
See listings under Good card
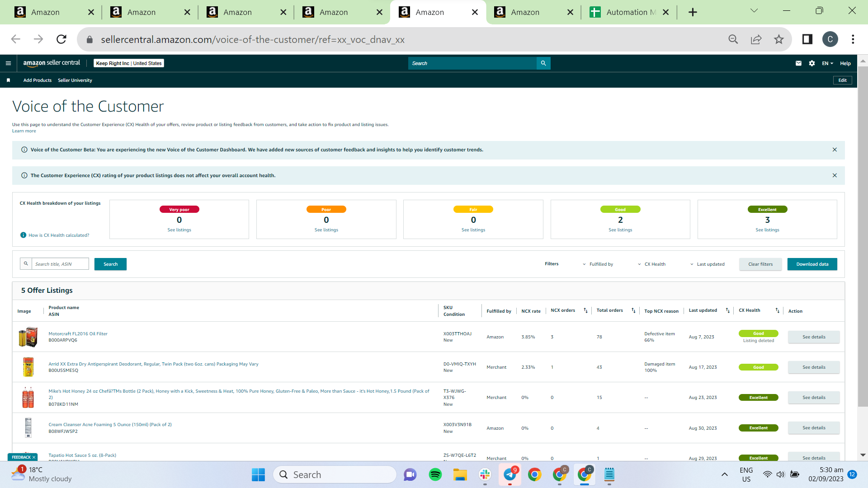[x=620, y=230]
